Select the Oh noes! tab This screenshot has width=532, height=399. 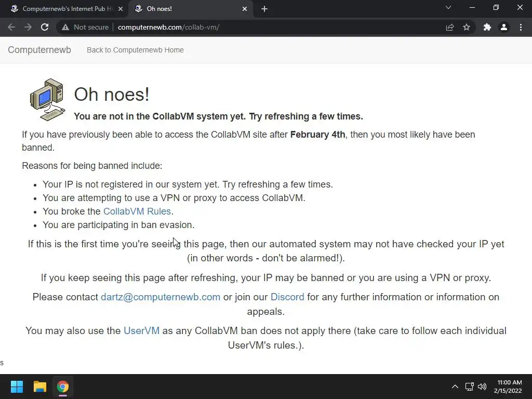(x=190, y=9)
